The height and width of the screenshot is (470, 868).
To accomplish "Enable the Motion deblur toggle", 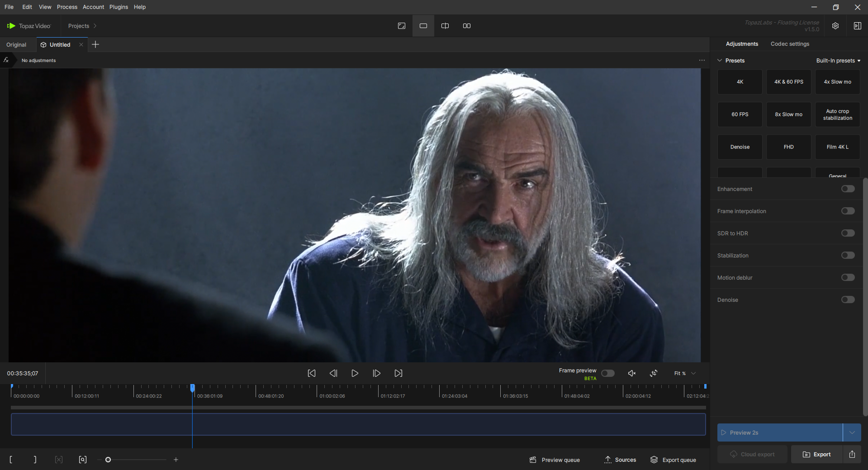I will 848,277.
